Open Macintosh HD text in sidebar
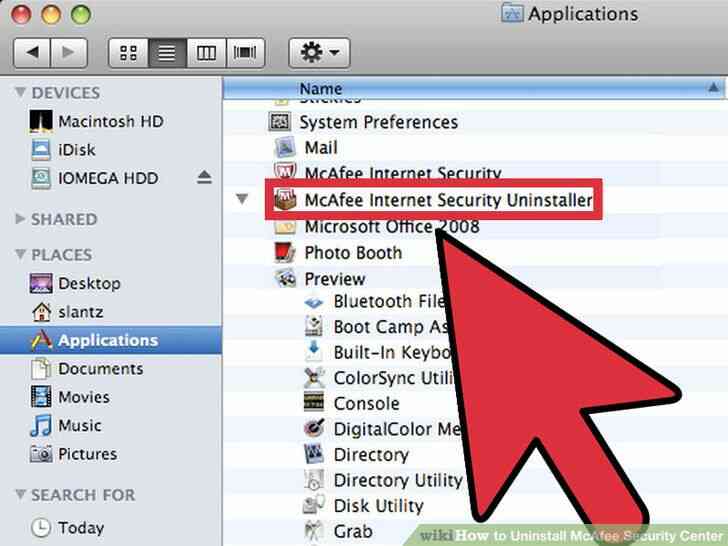 (111, 122)
